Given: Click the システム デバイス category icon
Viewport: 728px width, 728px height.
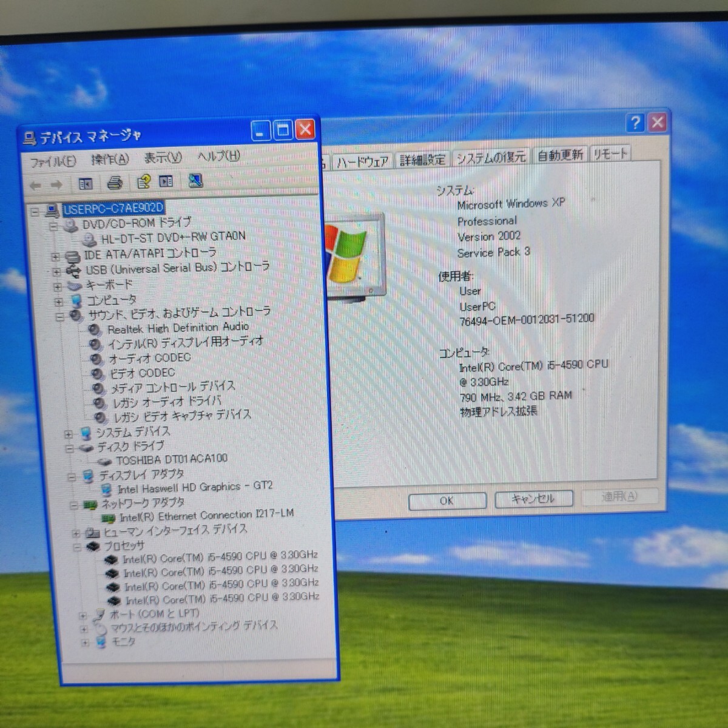Looking at the screenshot, I should coord(86,433).
